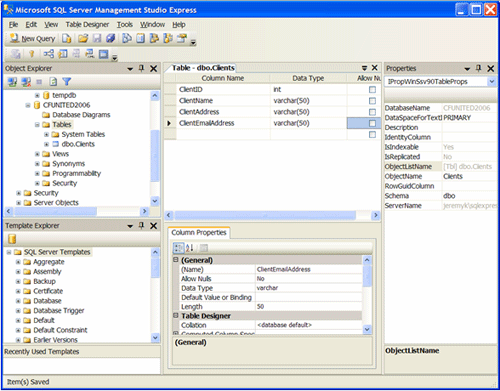The height and width of the screenshot is (391, 500).
Task: Open the File menu
Action: click(13, 24)
